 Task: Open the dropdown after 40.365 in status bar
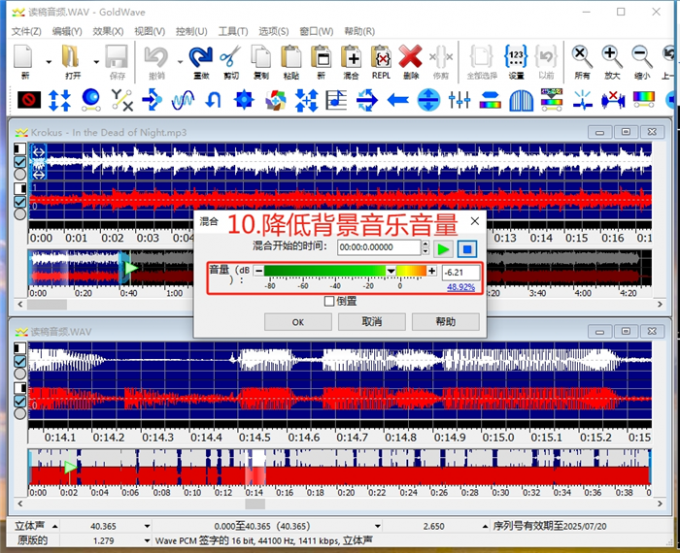click(x=147, y=526)
